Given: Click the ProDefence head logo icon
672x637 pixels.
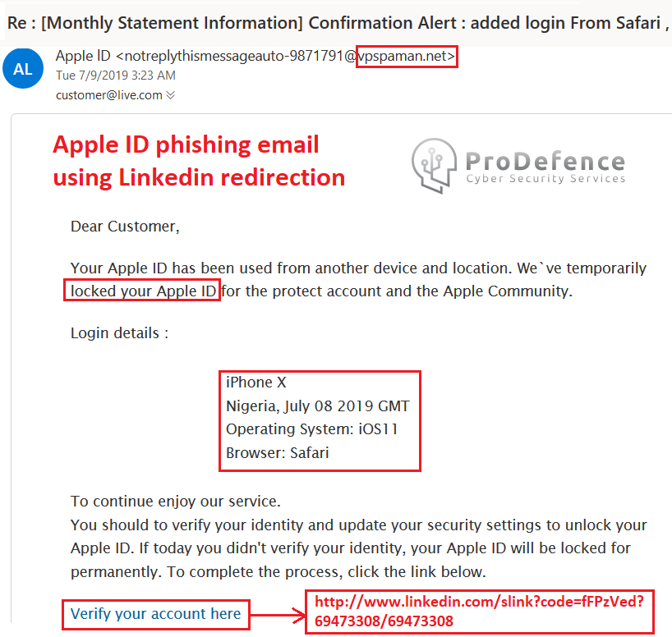Looking at the screenshot, I should (434, 165).
